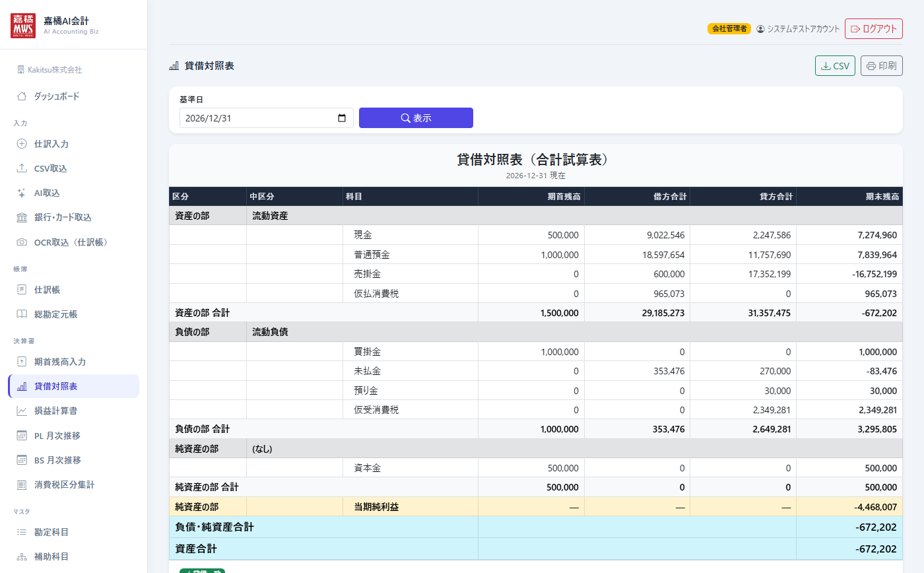The width and height of the screenshot is (924, 573).
Task: Click the 預り金 account name
Action: point(367,391)
